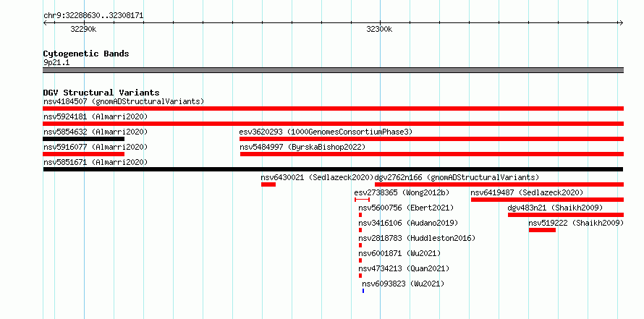Open the nsv5484997 (ByrskaBishop2022) label
The image size is (644, 319).
(x=302, y=147)
